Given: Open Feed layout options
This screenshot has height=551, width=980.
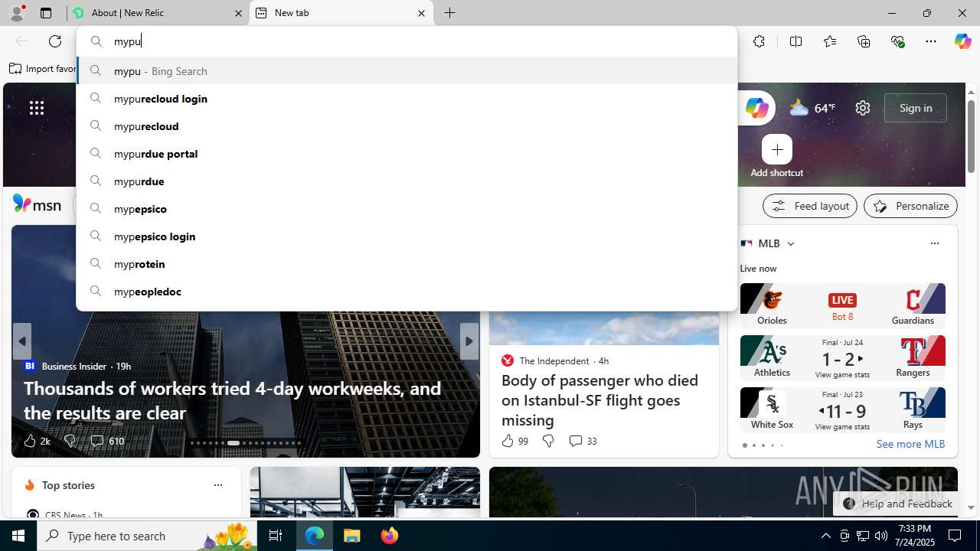Looking at the screenshot, I should pyautogui.click(x=809, y=206).
